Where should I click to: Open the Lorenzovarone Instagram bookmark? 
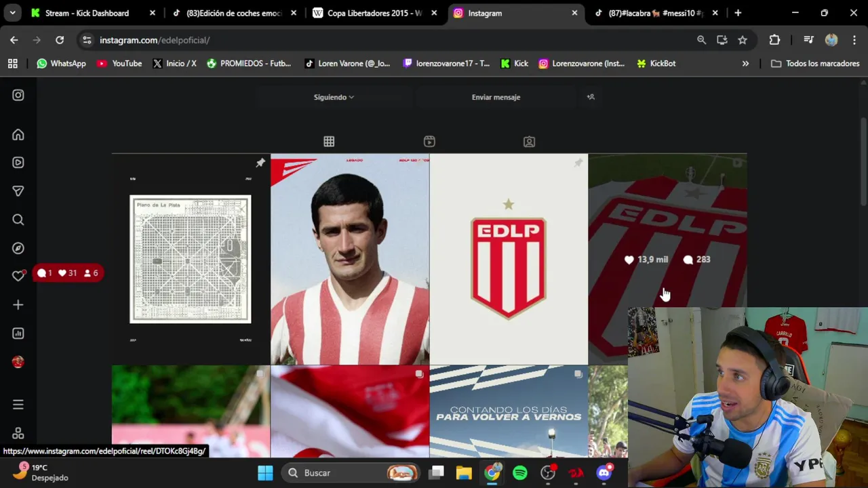[582, 64]
